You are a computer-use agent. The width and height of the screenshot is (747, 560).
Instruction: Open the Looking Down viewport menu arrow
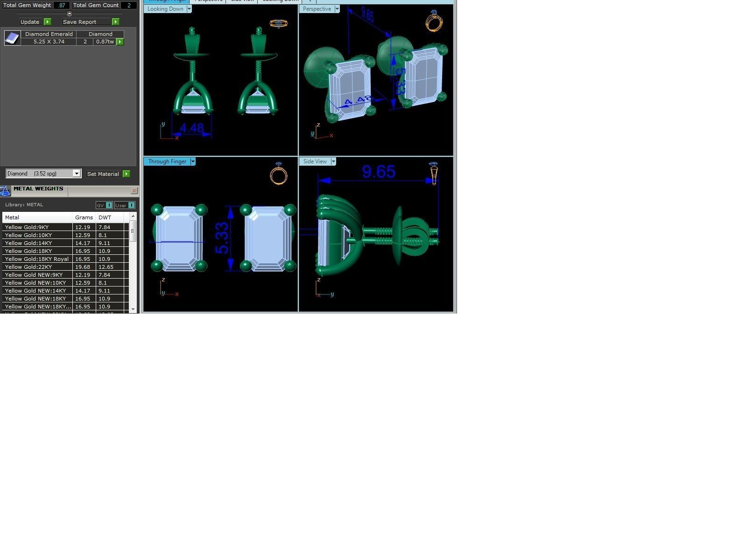point(189,9)
